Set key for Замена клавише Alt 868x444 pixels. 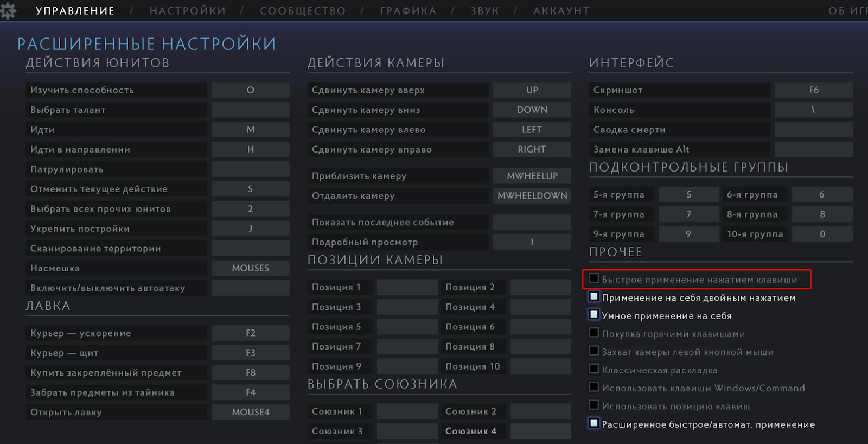(814, 149)
